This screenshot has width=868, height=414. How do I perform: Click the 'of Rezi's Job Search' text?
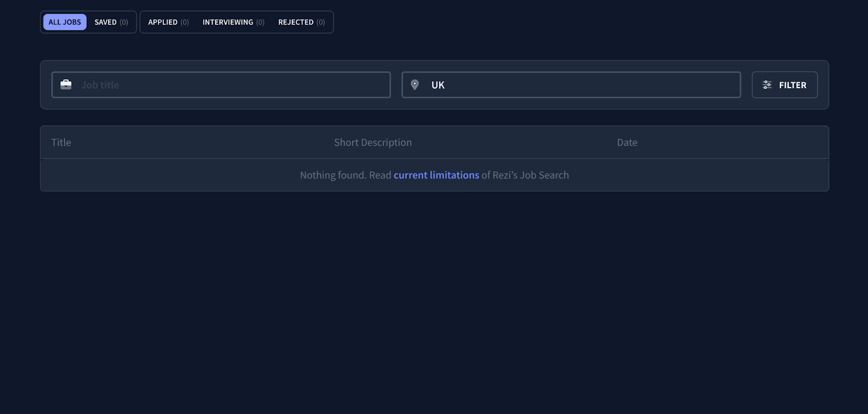point(525,175)
